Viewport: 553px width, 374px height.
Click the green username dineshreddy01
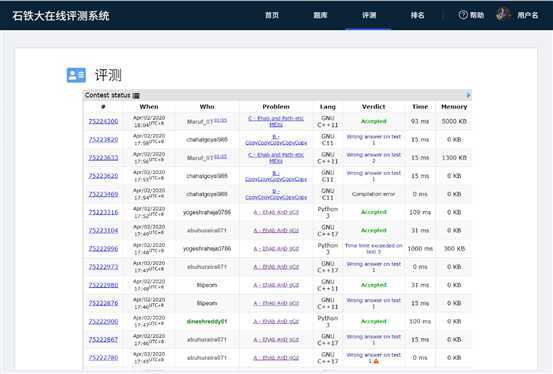pos(207,321)
